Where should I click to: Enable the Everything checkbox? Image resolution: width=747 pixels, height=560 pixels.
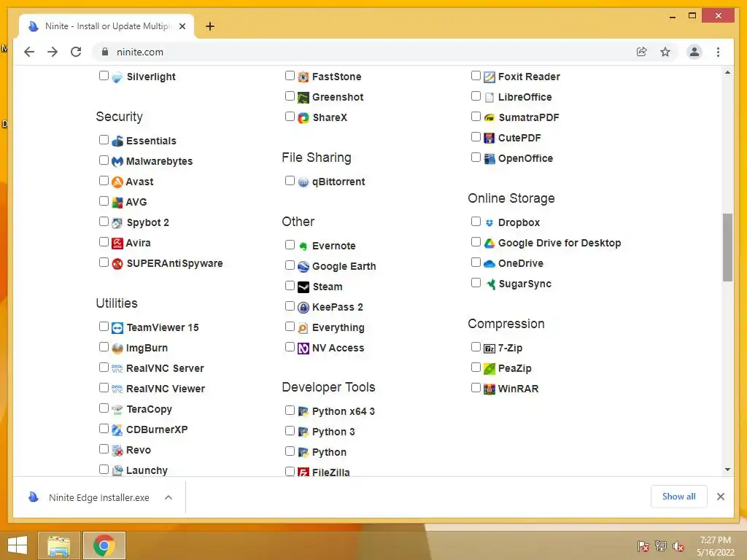coord(290,327)
